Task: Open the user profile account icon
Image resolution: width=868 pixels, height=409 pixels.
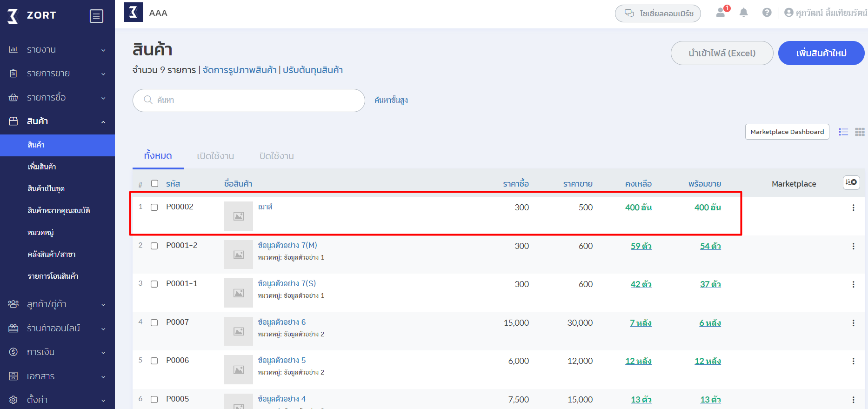Action: tap(788, 13)
